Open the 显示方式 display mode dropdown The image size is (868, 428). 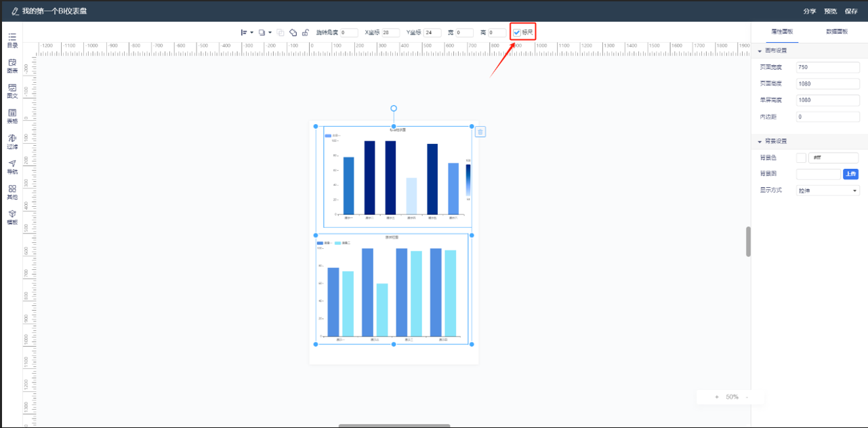coord(828,191)
